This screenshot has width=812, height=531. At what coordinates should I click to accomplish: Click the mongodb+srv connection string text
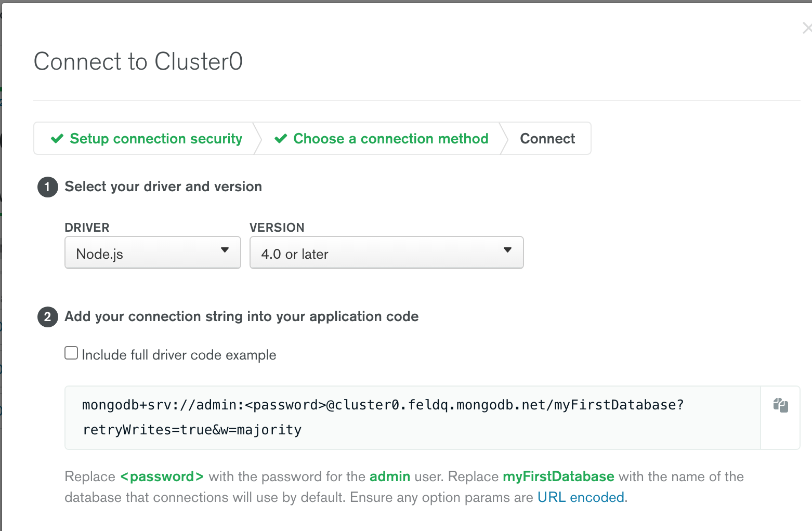(x=383, y=417)
